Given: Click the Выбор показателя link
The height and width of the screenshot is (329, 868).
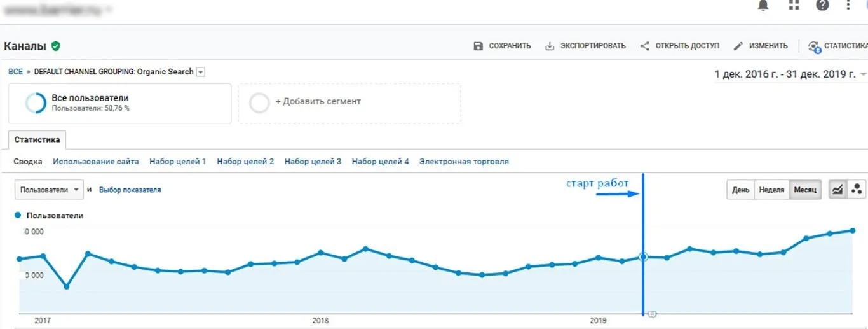Looking at the screenshot, I should tap(130, 190).
